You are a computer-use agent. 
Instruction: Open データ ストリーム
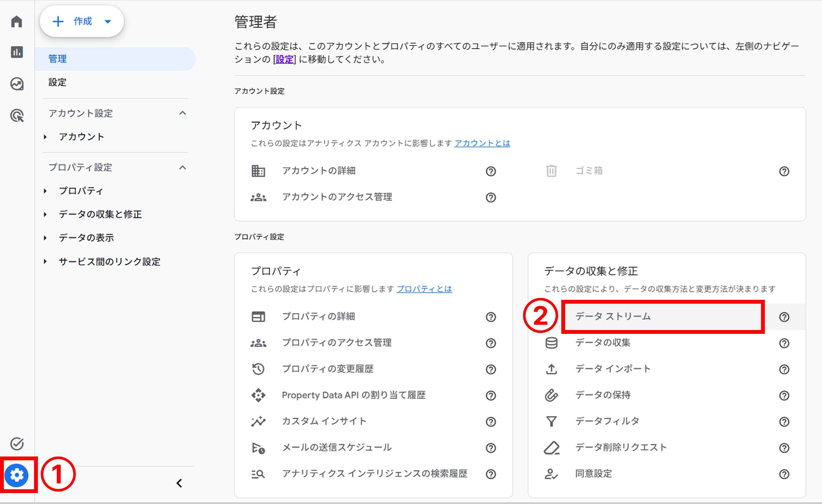coord(613,317)
